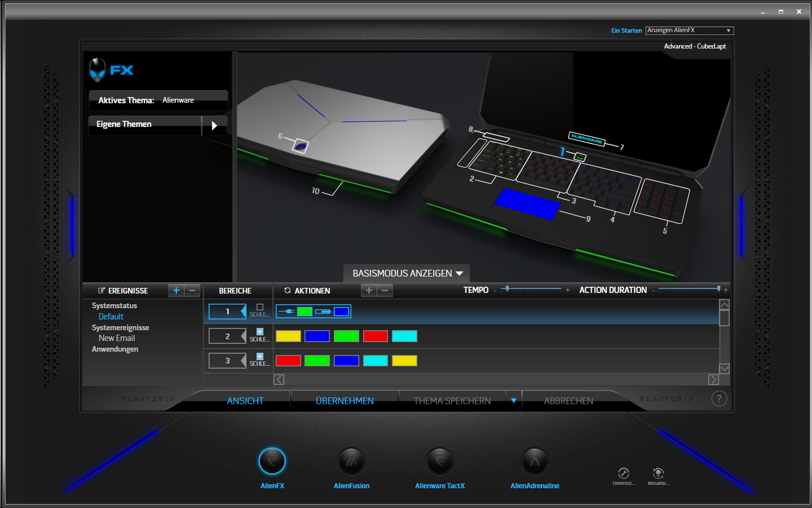Click the Aktionen refresh loop icon

[x=288, y=290]
